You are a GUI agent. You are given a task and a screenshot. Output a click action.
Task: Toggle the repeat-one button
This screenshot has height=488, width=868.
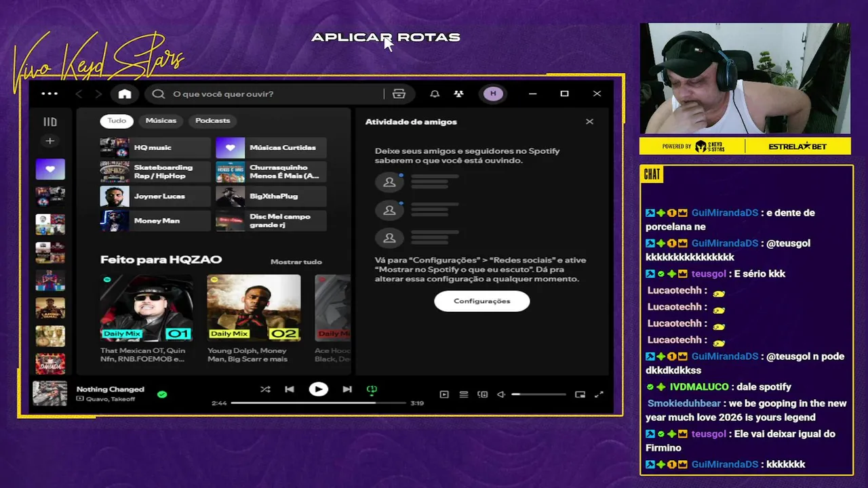point(372,390)
